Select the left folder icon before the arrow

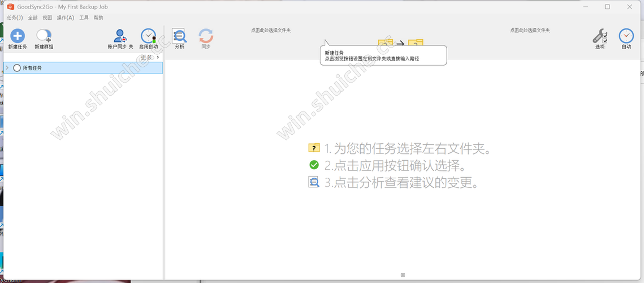point(385,42)
